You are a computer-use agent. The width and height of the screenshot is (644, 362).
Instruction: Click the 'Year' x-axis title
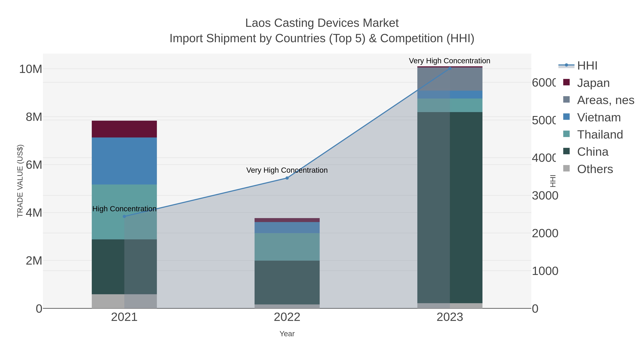coord(287,334)
